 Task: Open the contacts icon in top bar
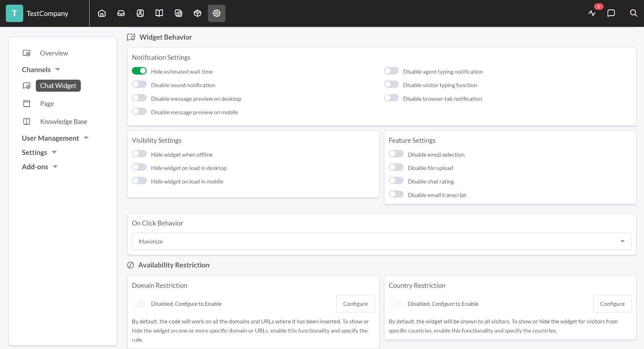tap(140, 13)
